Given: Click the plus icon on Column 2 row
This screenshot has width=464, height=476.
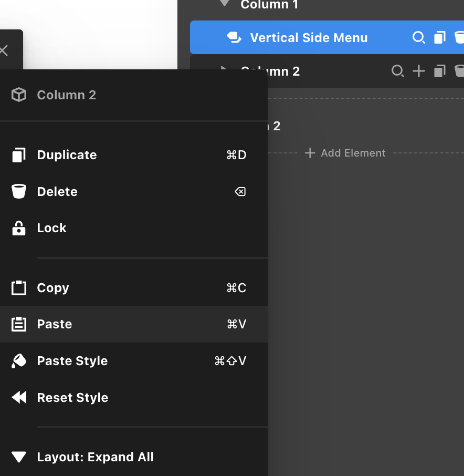Looking at the screenshot, I should tap(418, 71).
